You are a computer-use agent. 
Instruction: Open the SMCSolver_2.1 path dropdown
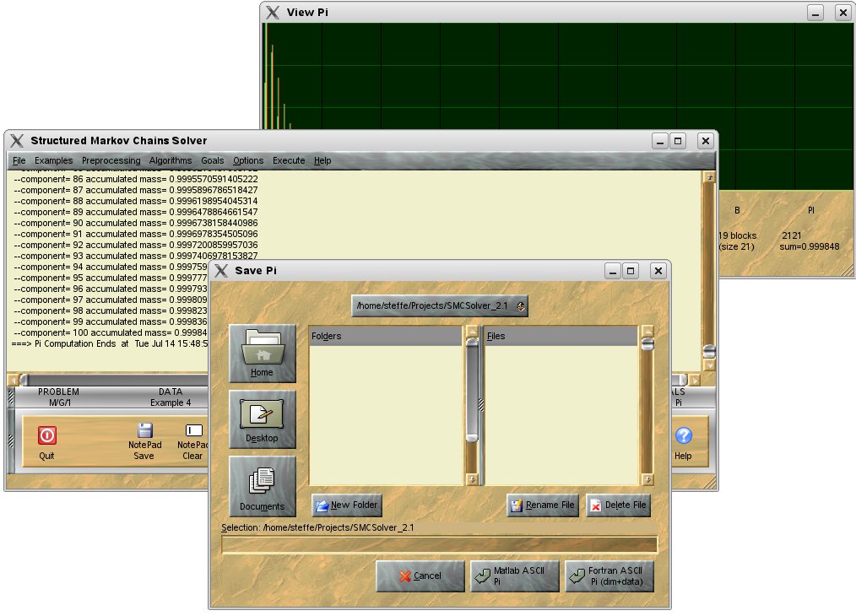pyautogui.click(x=522, y=305)
